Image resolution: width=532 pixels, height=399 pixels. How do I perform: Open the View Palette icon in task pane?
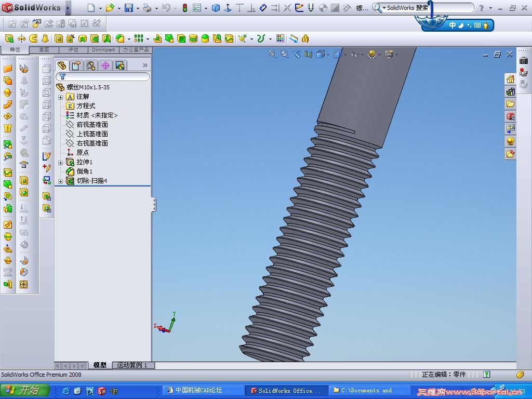(511, 129)
